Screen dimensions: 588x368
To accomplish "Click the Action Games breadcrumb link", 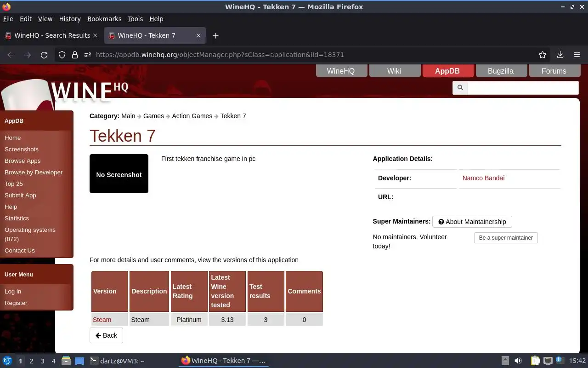I will tap(192, 116).
